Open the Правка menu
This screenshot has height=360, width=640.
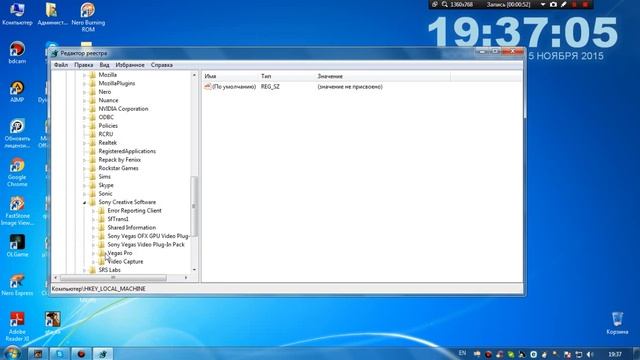tap(84, 65)
